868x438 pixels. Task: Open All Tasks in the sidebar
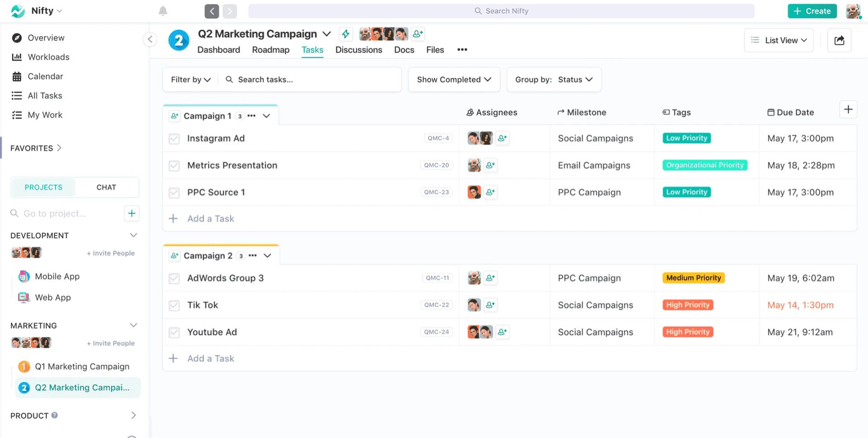pyautogui.click(x=45, y=95)
